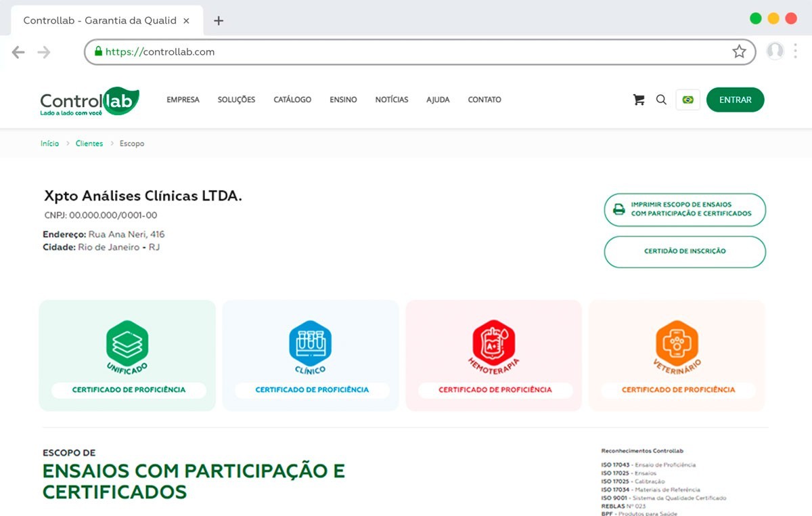812x516 pixels.
Task: Open Clínico Certificado de Proficiência
Action: click(x=312, y=390)
